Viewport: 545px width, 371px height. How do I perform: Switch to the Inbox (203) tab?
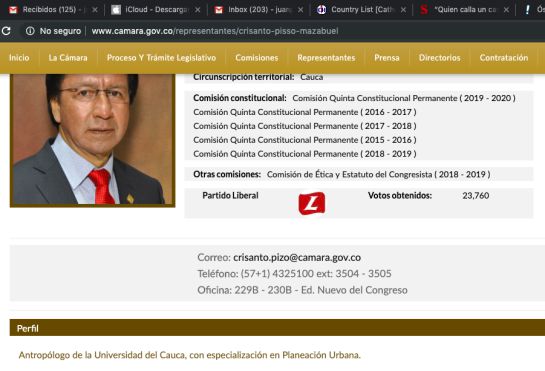[x=258, y=10]
